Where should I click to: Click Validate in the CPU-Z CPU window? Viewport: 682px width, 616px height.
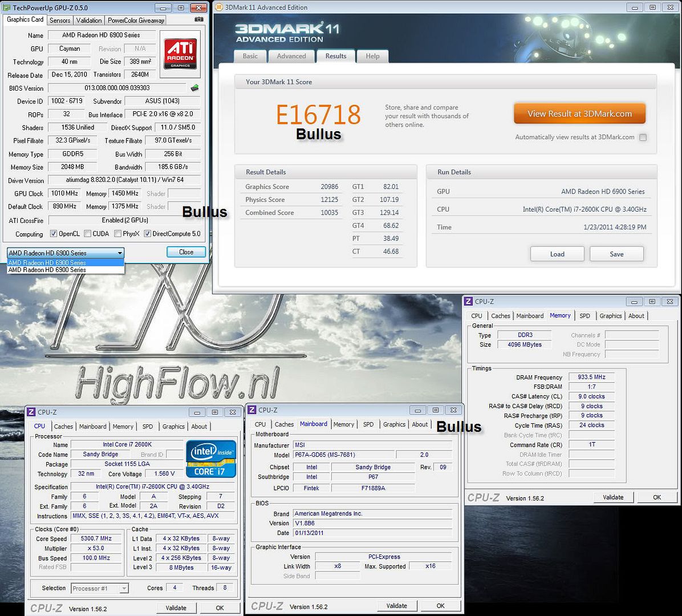[176, 608]
